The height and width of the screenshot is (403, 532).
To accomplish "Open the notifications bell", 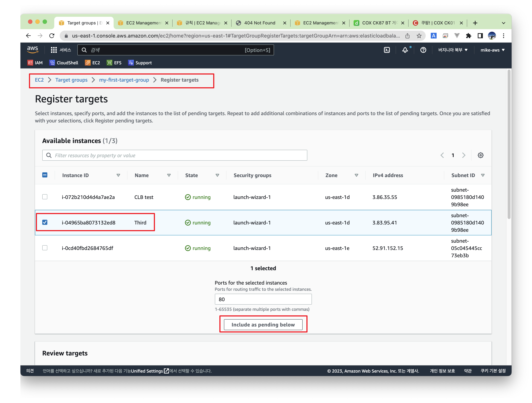I will click(405, 50).
